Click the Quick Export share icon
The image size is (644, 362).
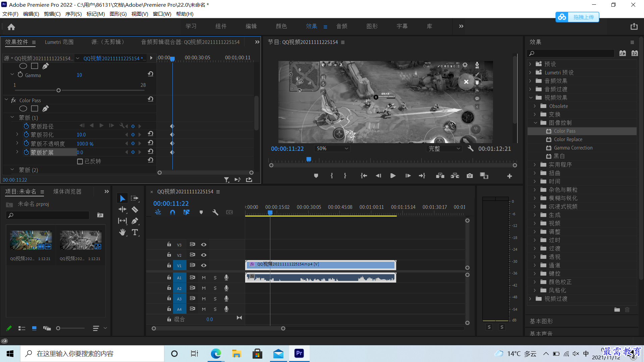click(634, 26)
